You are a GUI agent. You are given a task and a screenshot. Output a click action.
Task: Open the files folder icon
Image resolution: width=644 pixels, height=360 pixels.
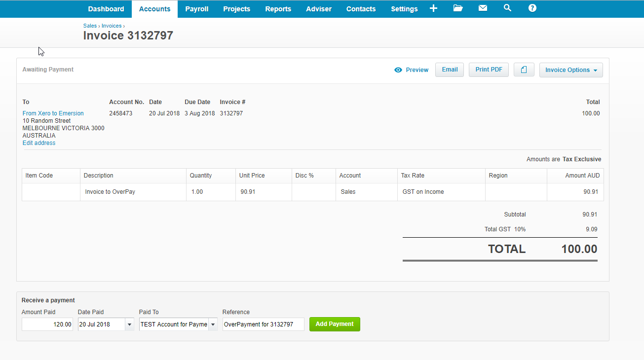pos(458,8)
